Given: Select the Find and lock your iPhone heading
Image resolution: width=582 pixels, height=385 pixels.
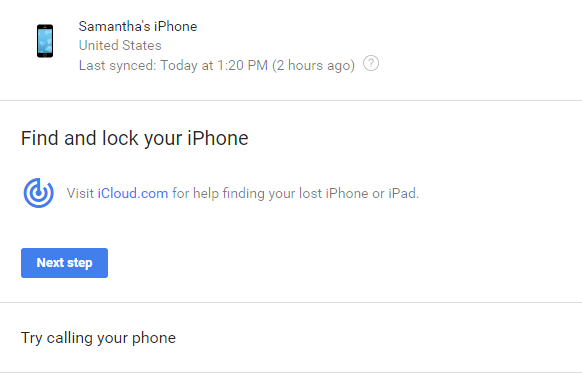Looking at the screenshot, I should pyautogui.click(x=134, y=138).
